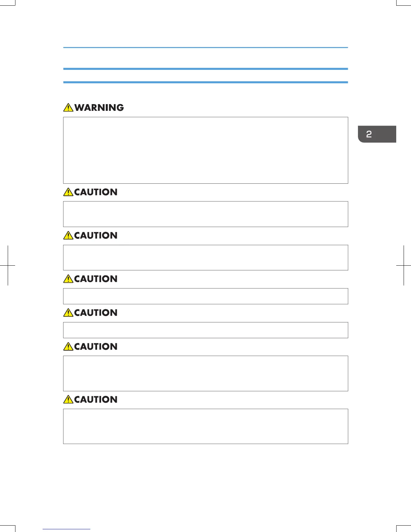
Task: Open the blue underlined link at page bottom
Action: (66, 529)
